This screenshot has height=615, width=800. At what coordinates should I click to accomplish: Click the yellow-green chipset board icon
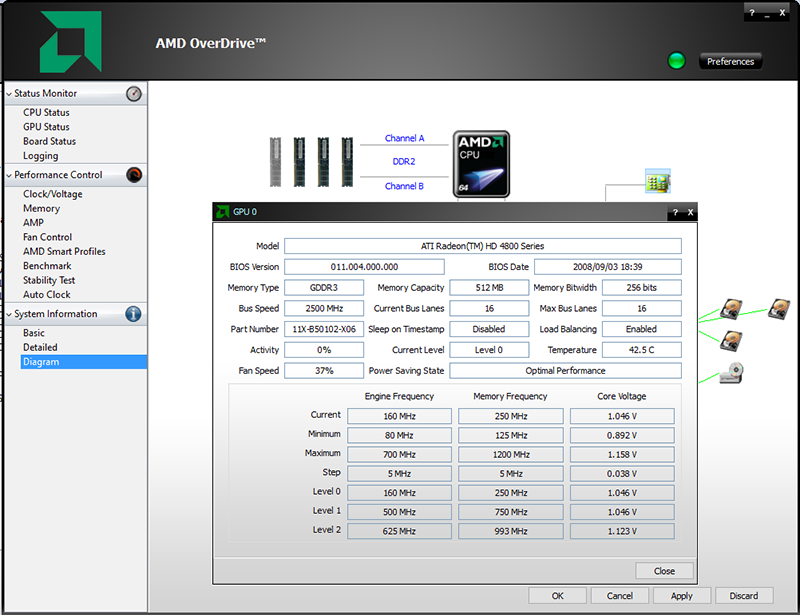pyautogui.click(x=657, y=181)
